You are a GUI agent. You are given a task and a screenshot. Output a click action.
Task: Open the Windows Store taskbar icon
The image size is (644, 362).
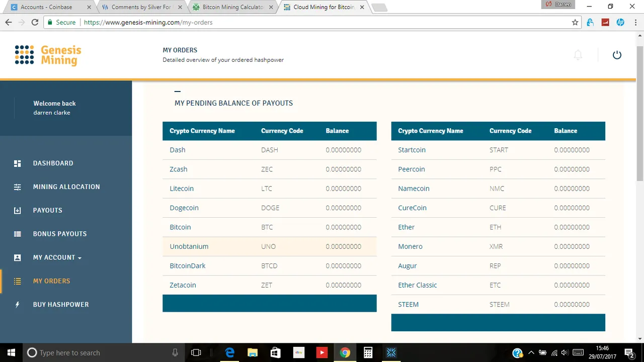(276, 353)
